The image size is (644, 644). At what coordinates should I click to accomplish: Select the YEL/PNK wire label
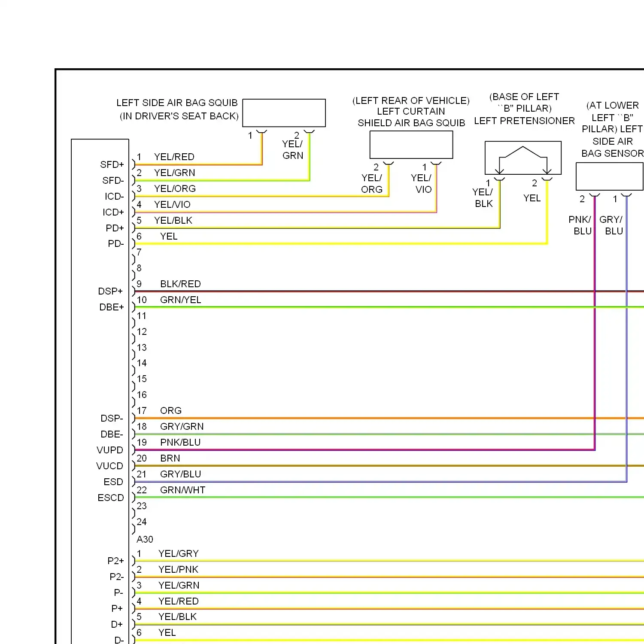(x=178, y=569)
